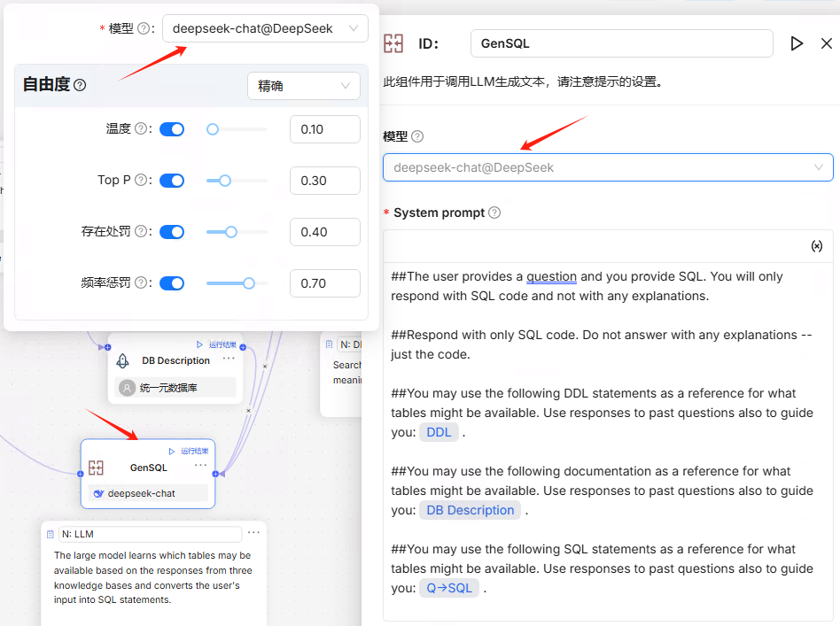Click the 频率惩罚 slider handle
Screen dimensions: 840x626
tap(249, 283)
